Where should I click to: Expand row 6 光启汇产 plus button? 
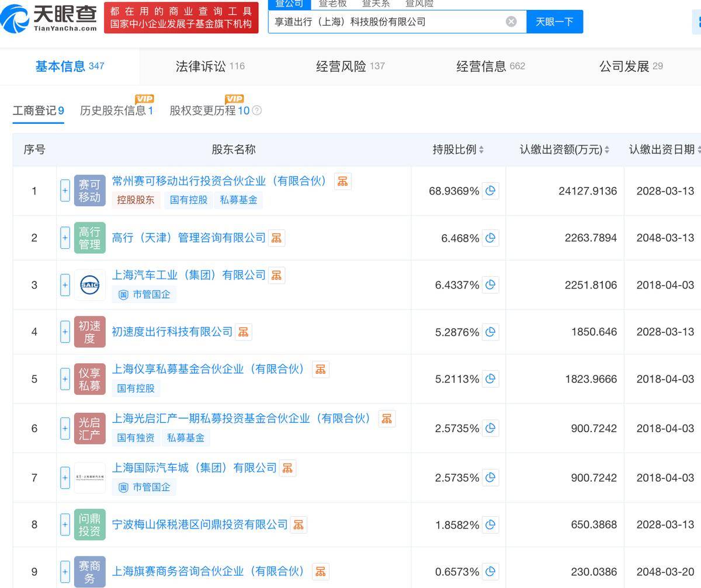(x=65, y=428)
